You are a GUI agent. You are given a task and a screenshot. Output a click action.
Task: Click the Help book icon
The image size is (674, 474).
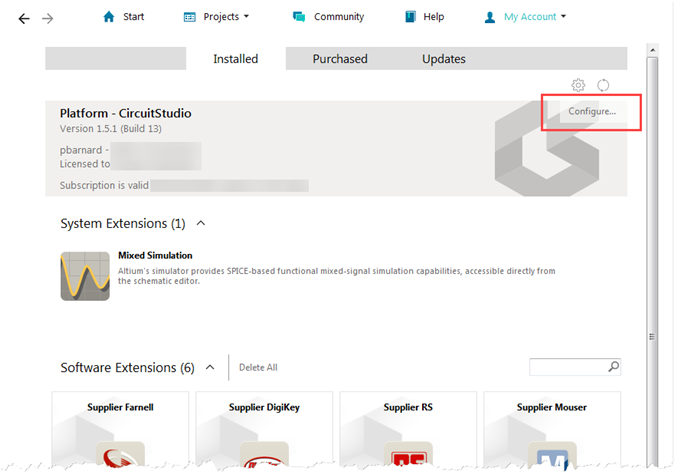click(411, 17)
